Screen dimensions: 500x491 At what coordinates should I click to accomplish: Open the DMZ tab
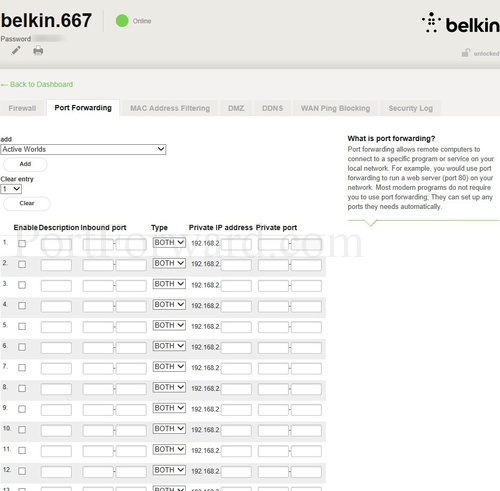(236, 108)
